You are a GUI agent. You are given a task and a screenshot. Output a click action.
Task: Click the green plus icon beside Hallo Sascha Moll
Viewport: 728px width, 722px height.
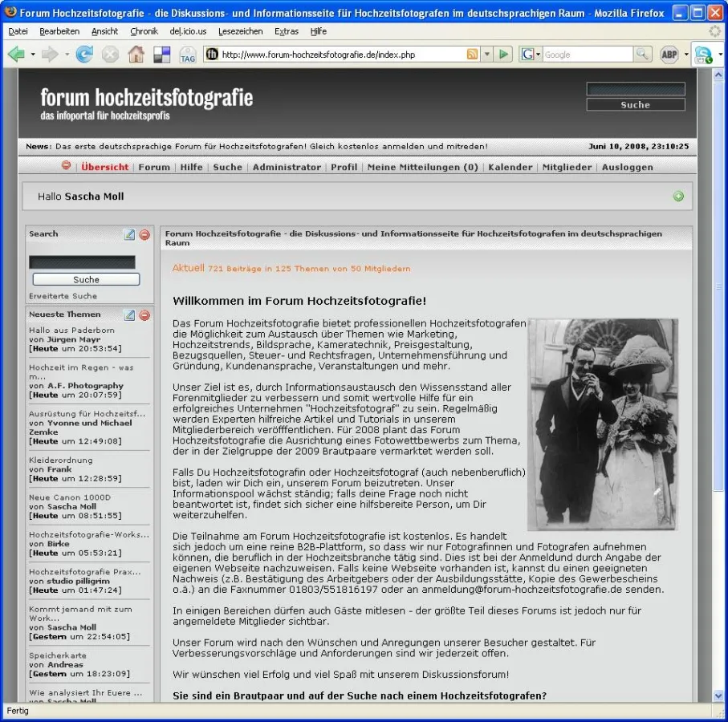(678, 196)
